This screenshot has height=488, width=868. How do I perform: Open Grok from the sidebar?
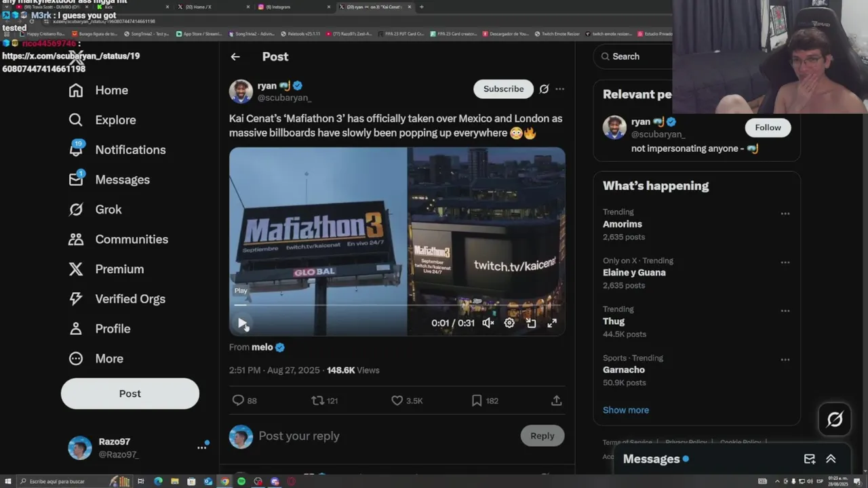tap(95, 209)
